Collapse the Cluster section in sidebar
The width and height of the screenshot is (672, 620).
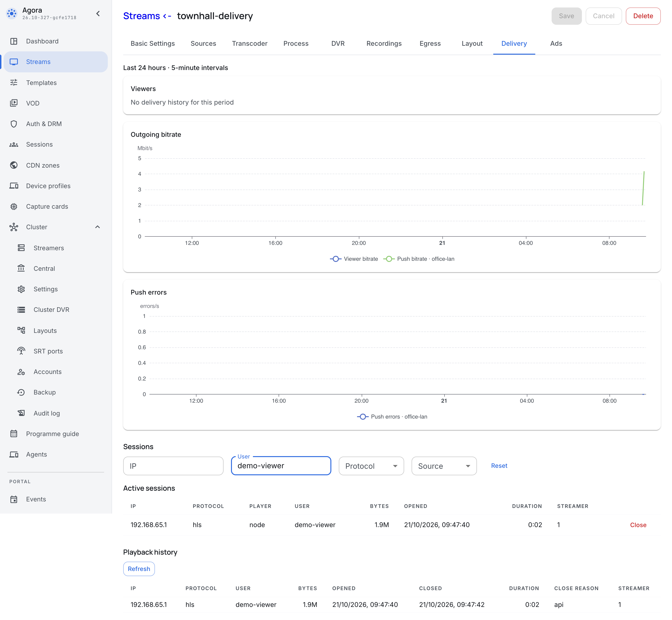(x=98, y=227)
